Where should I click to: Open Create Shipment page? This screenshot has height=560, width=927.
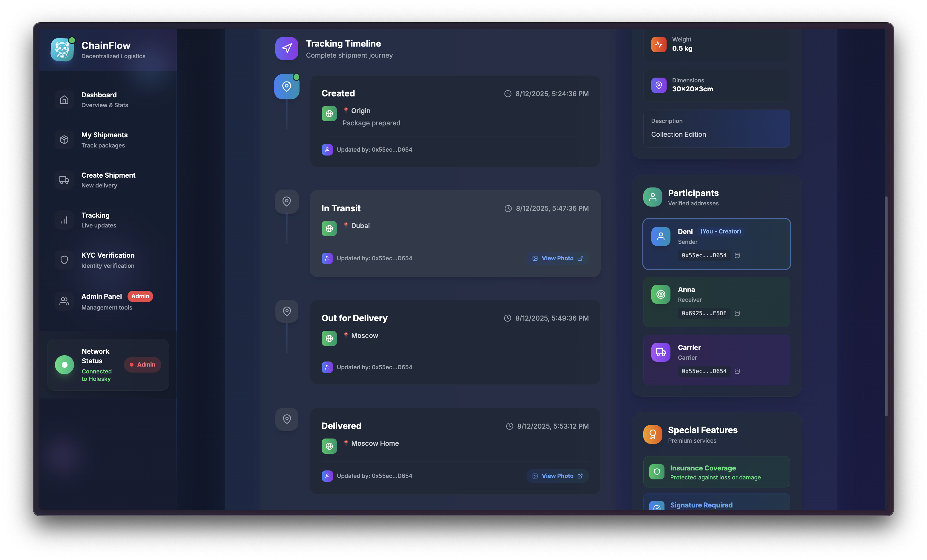pos(108,180)
